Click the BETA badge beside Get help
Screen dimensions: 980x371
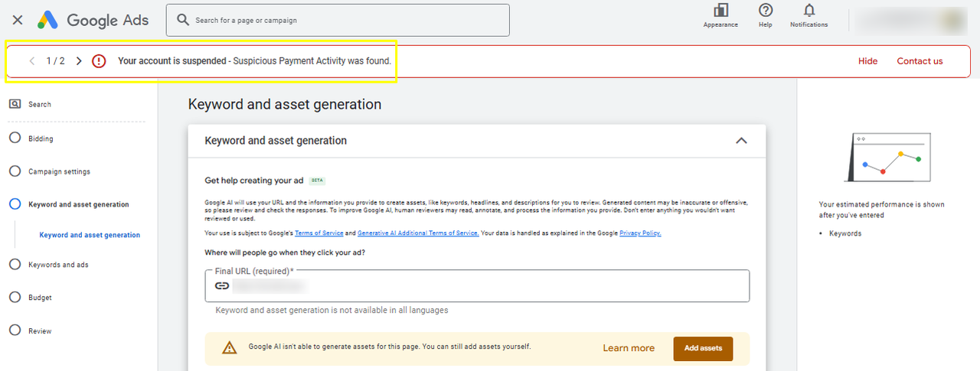pos(317,181)
